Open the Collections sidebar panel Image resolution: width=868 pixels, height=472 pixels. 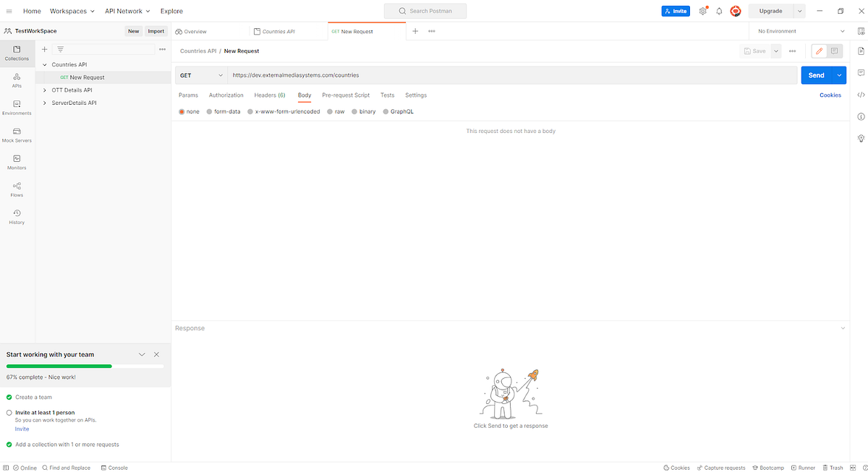coord(16,53)
